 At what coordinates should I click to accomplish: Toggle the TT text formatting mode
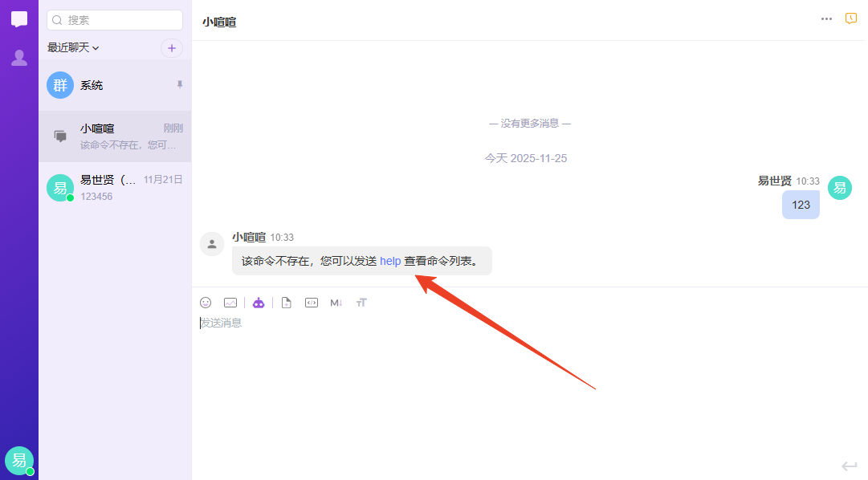tap(361, 303)
